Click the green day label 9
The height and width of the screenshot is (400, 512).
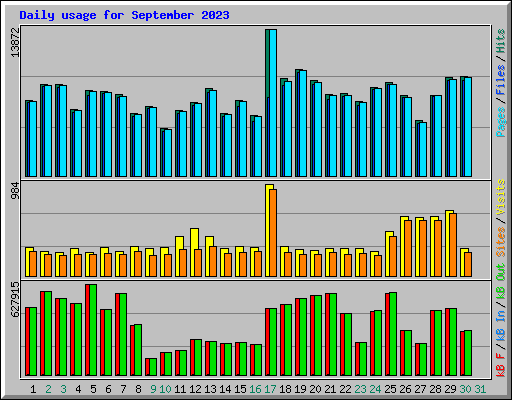[x=153, y=389]
